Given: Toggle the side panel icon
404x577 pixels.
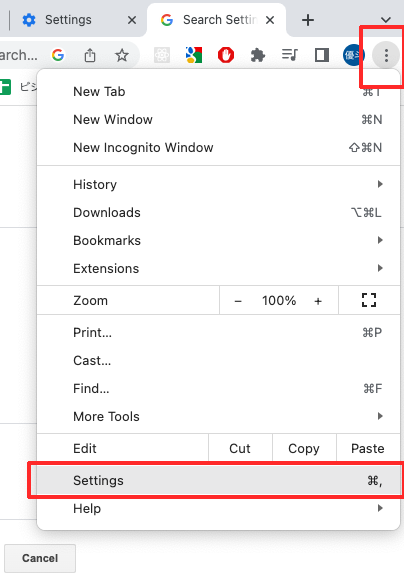Looking at the screenshot, I should coord(322,56).
